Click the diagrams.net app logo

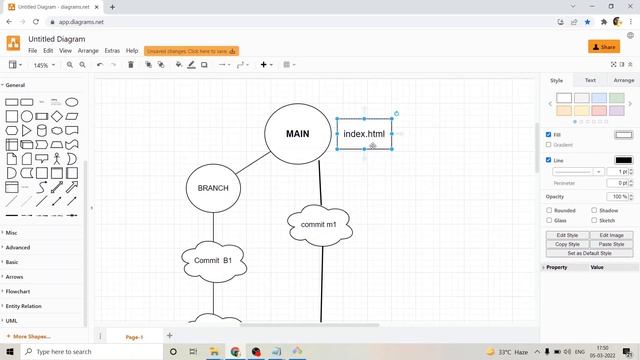click(13, 43)
